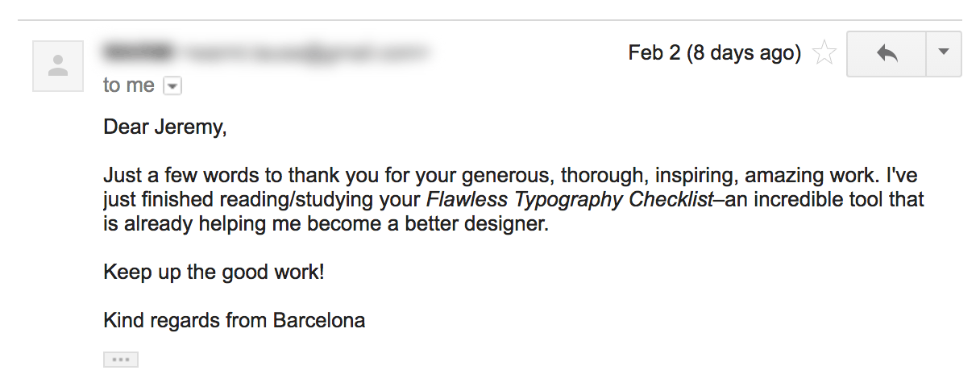This screenshot has height=387, width=980.
Task: Star this email message
Action: click(x=824, y=54)
